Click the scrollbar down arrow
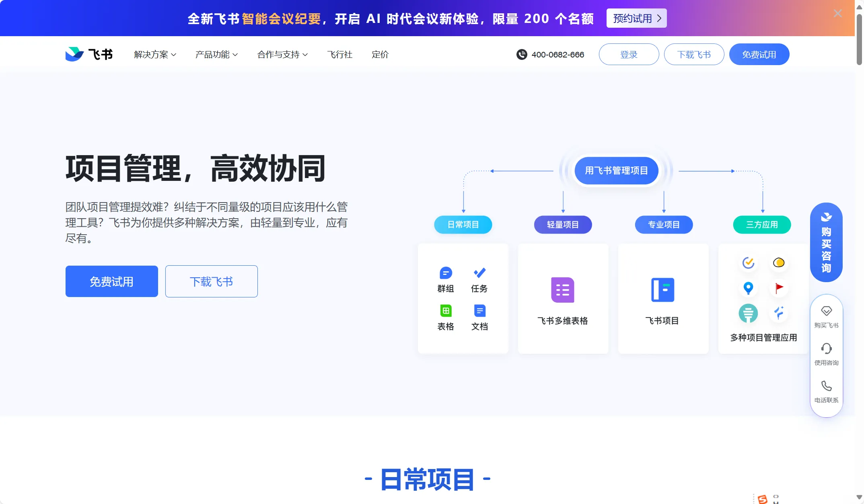 click(x=860, y=498)
